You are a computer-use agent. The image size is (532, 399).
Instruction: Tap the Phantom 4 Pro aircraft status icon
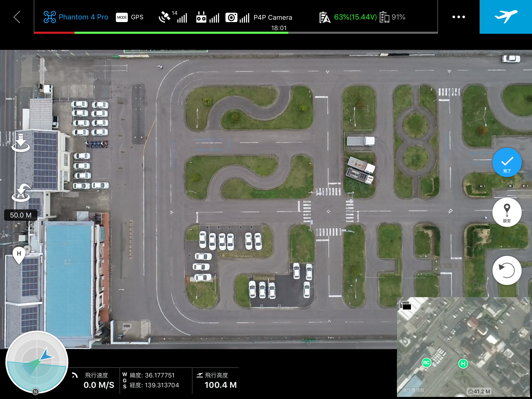[50, 17]
